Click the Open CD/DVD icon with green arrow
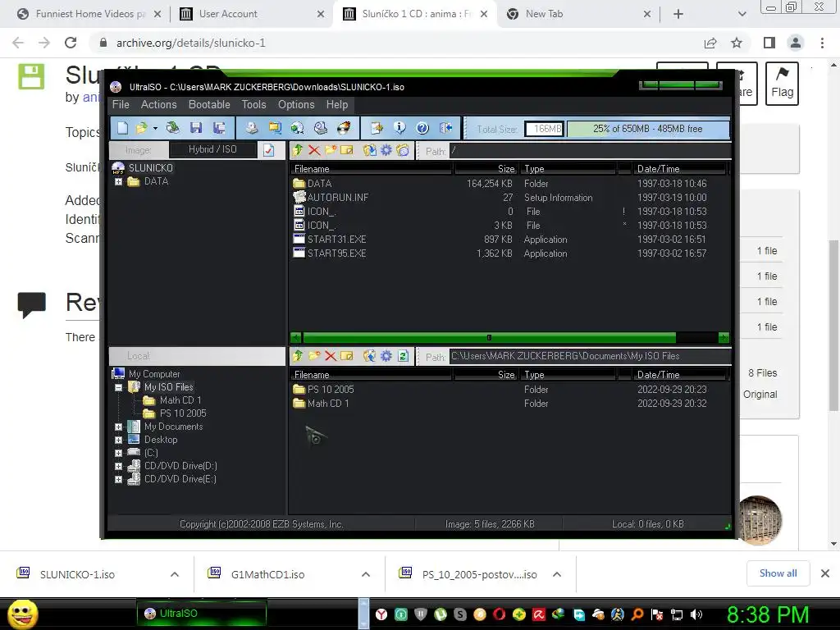Viewport: 840px width, 630px height. point(172,128)
